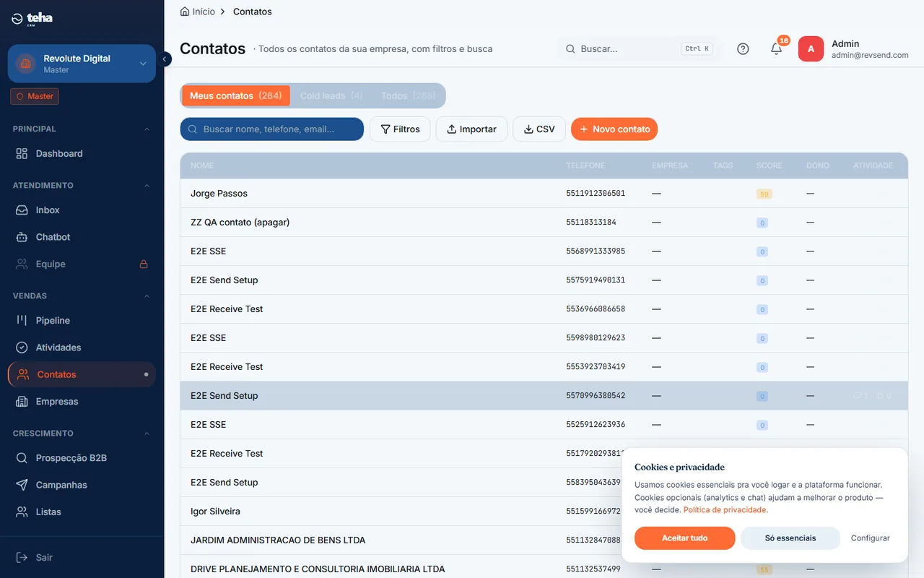924x578 pixels.
Task: Click the score 59 badge for Jorge Passos
Action: coord(764,194)
